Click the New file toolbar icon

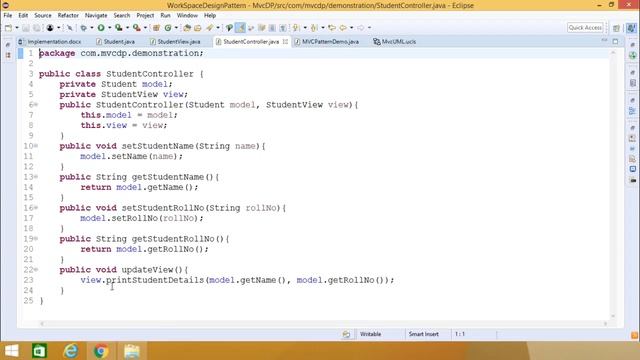(x=8, y=28)
